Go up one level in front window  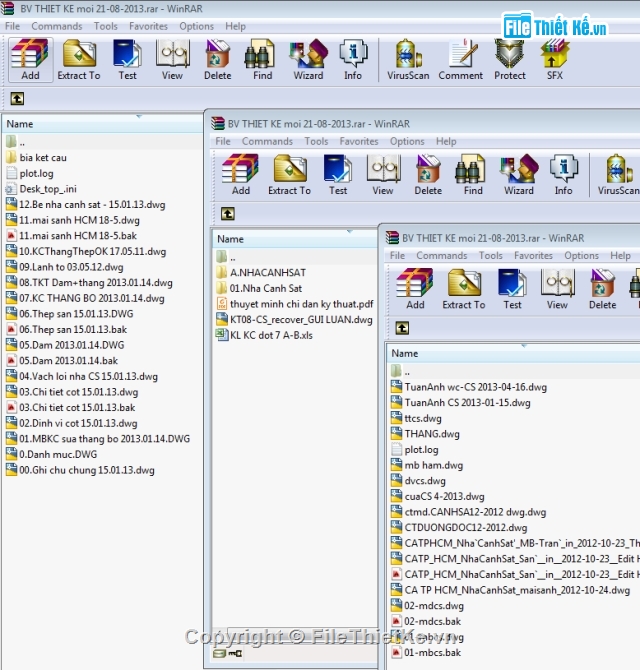(x=402, y=328)
